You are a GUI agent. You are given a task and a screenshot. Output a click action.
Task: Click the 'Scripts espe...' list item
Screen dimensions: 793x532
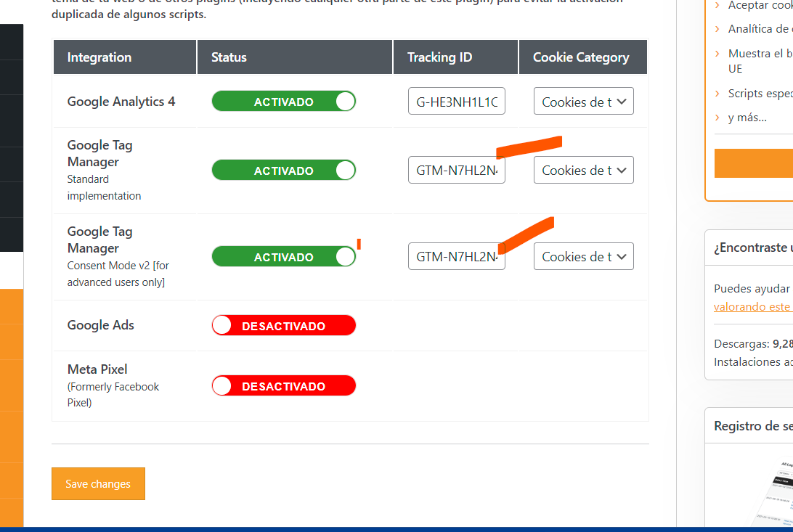point(760,94)
